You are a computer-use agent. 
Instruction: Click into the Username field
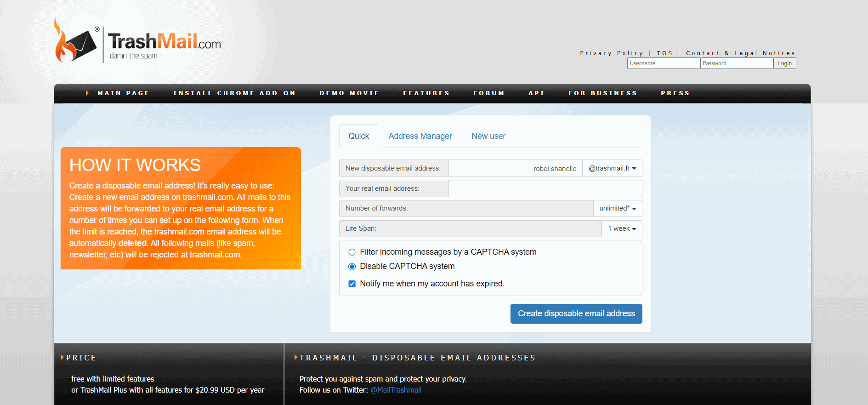(x=663, y=63)
